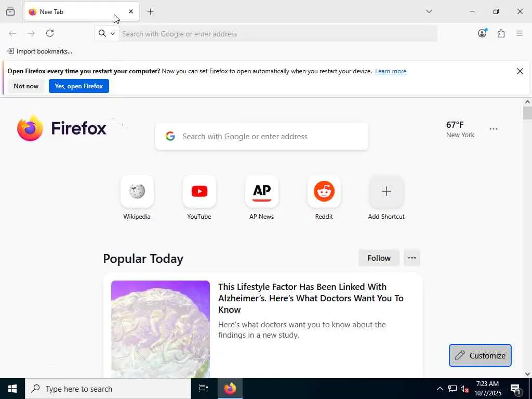Open Task View on taskbar

[x=204, y=389]
